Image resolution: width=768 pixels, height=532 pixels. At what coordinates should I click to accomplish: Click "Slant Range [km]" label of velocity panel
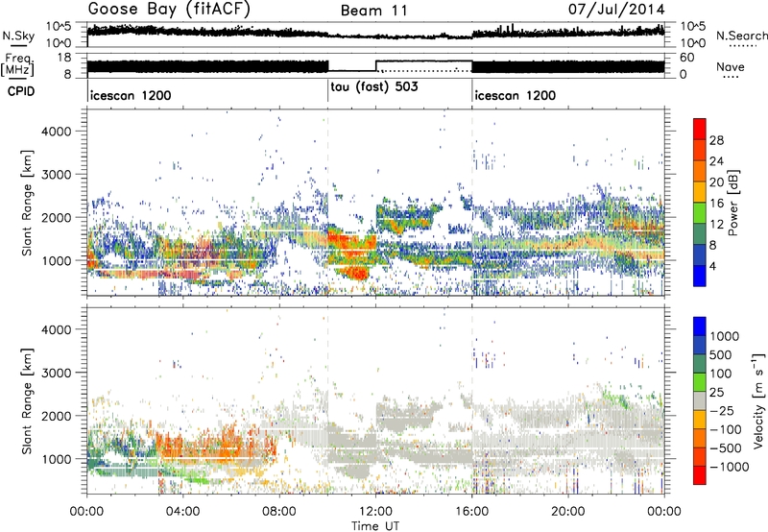tap(28, 400)
